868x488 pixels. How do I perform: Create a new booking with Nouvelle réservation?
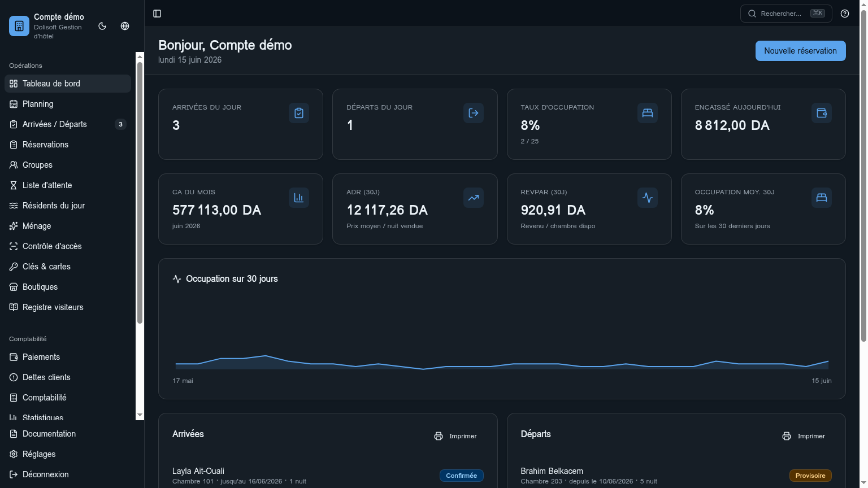(800, 51)
